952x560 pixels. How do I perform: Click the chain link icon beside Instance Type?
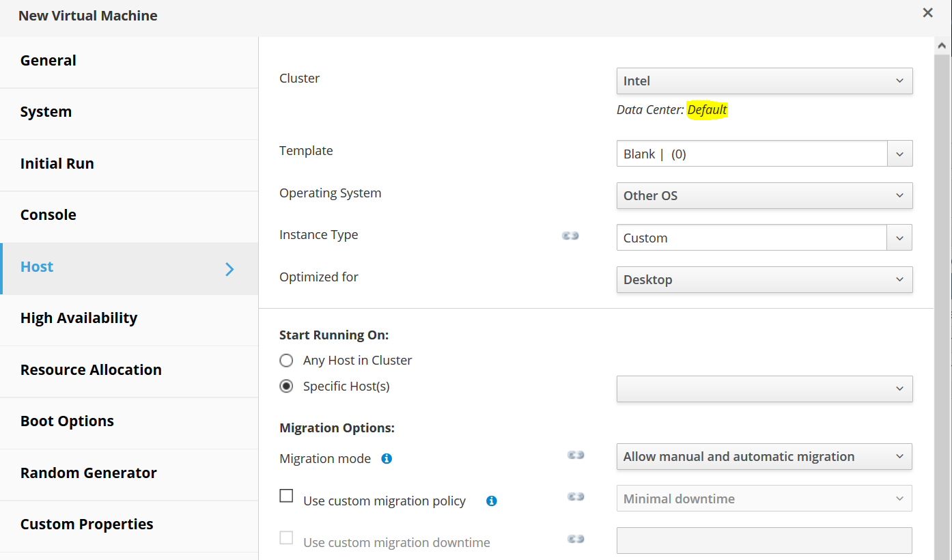tap(570, 236)
